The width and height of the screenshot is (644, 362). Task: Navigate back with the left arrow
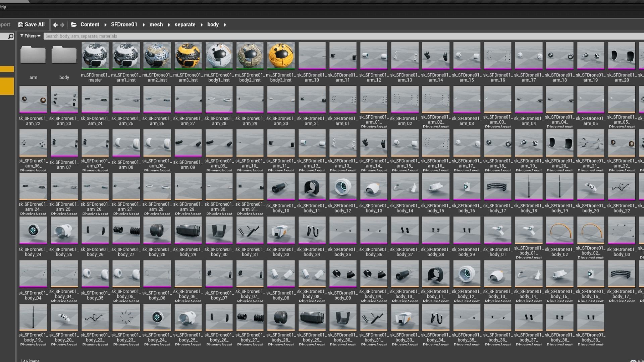click(55, 25)
